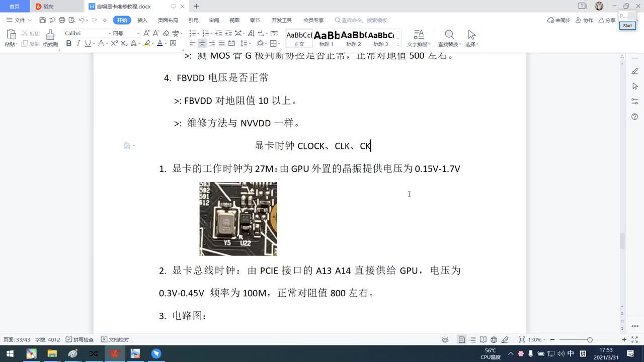Click the 协作 collaborate button
The height and width of the screenshot is (362, 644).
tap(584, 20)
